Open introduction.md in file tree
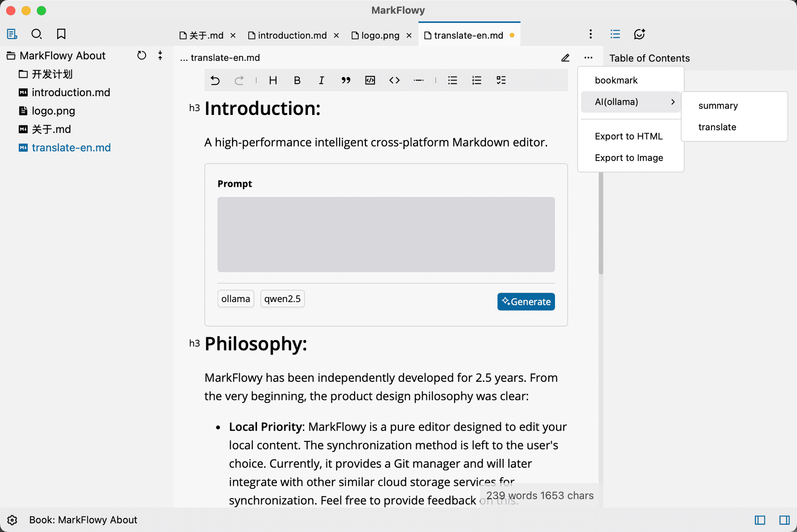 64,93
